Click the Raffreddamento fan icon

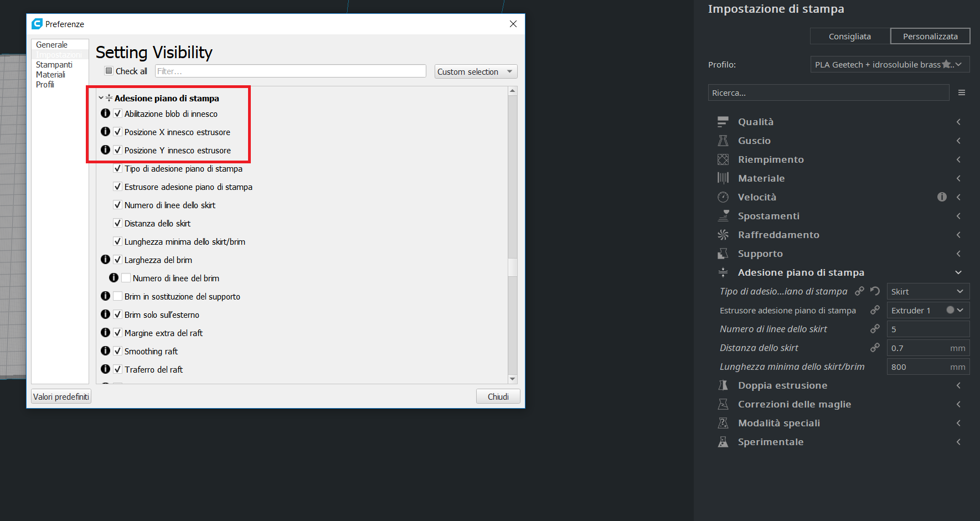click(x=723, y=235)
